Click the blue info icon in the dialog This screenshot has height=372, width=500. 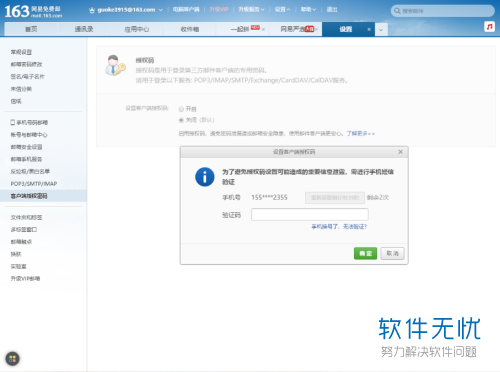pyautogui.click(x=204, y=177)
